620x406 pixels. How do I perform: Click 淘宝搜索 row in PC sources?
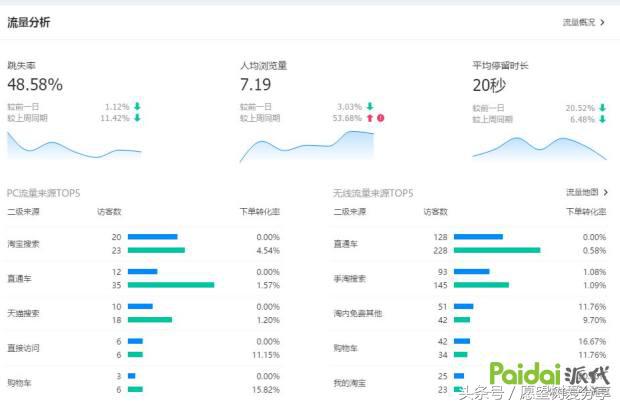[x=144, y=244]
